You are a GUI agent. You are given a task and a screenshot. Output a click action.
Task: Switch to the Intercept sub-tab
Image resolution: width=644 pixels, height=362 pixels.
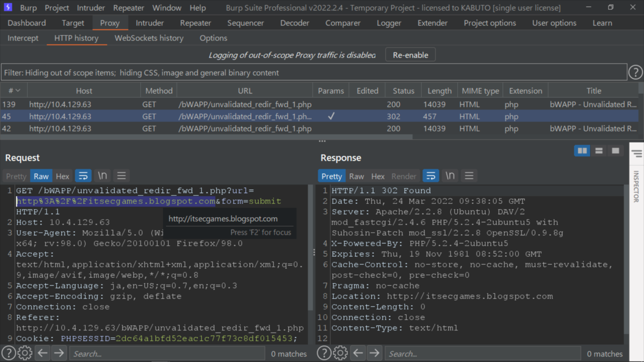23,38
